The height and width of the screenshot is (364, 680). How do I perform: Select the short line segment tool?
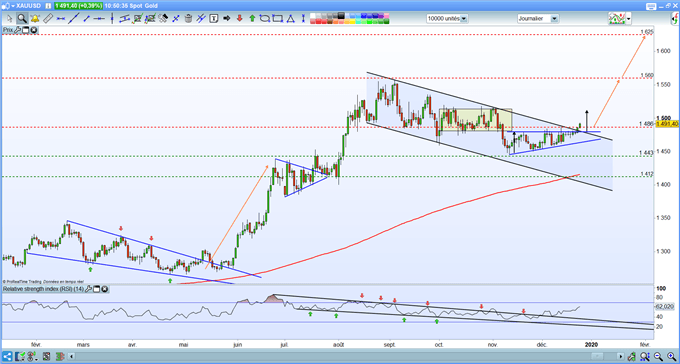[x=86, y=18]
